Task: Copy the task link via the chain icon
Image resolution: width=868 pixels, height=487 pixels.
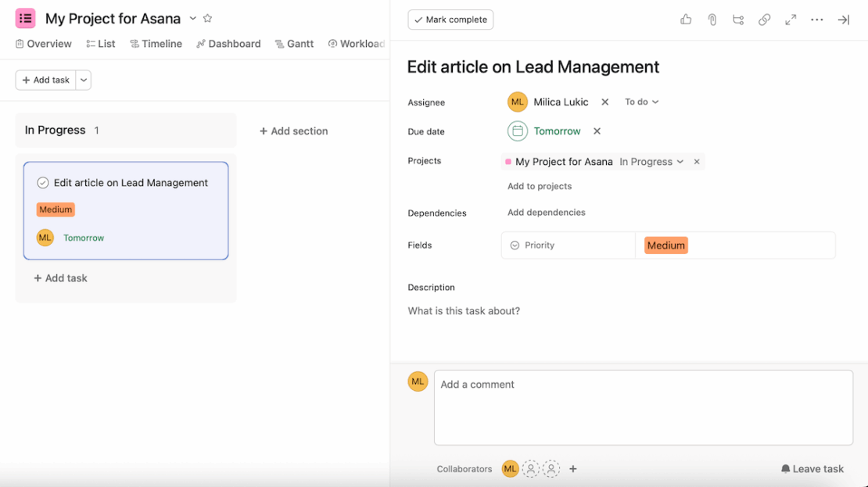Action: pos(764,20)
